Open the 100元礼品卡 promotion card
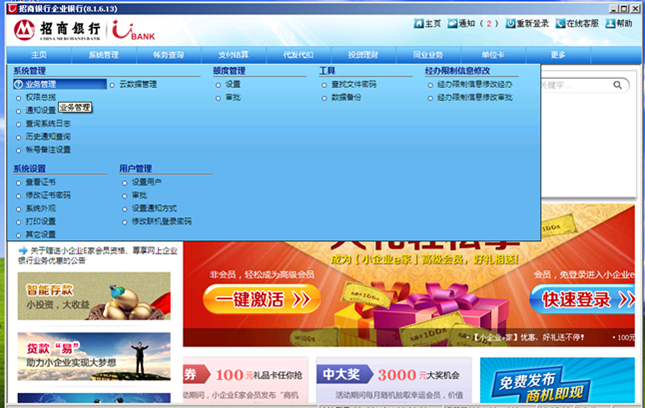The width and height of the screenshot is (645, 408). (246, 380)
